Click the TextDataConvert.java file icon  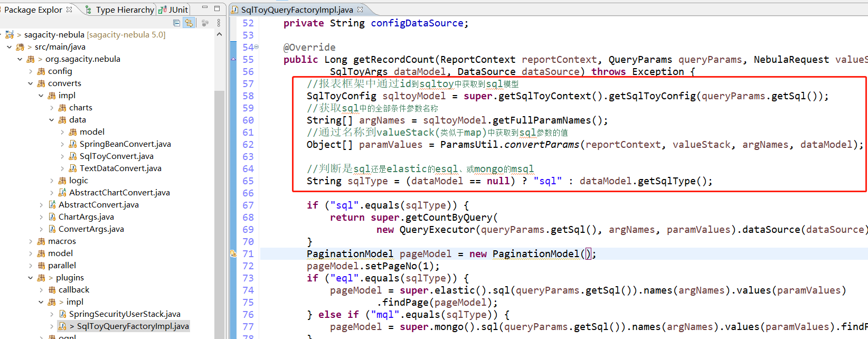click(73, 168)
